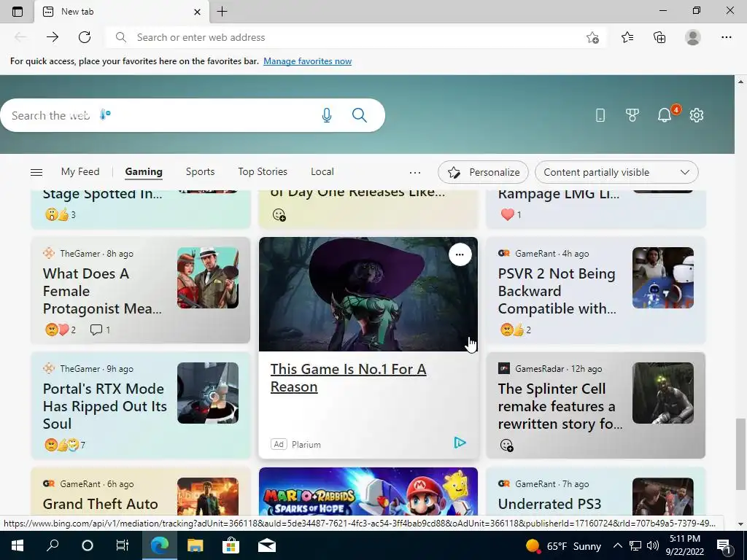Screen dimensions: 747x560
Task: Add this page to favorites star icon
Action: (592, 37)
